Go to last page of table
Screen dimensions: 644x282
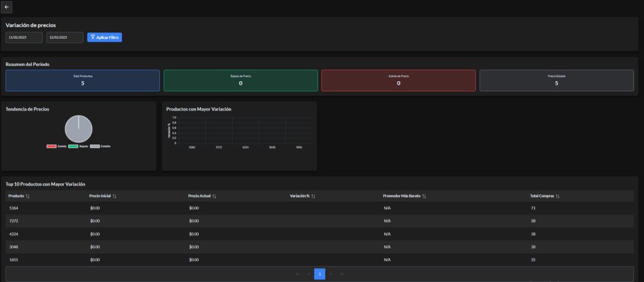342,274
